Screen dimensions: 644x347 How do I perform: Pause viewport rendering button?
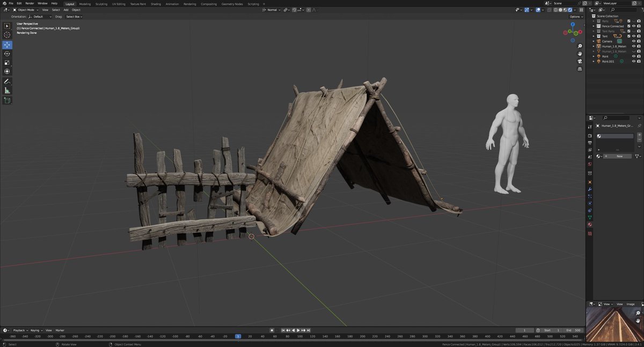[x=581, y=10]
